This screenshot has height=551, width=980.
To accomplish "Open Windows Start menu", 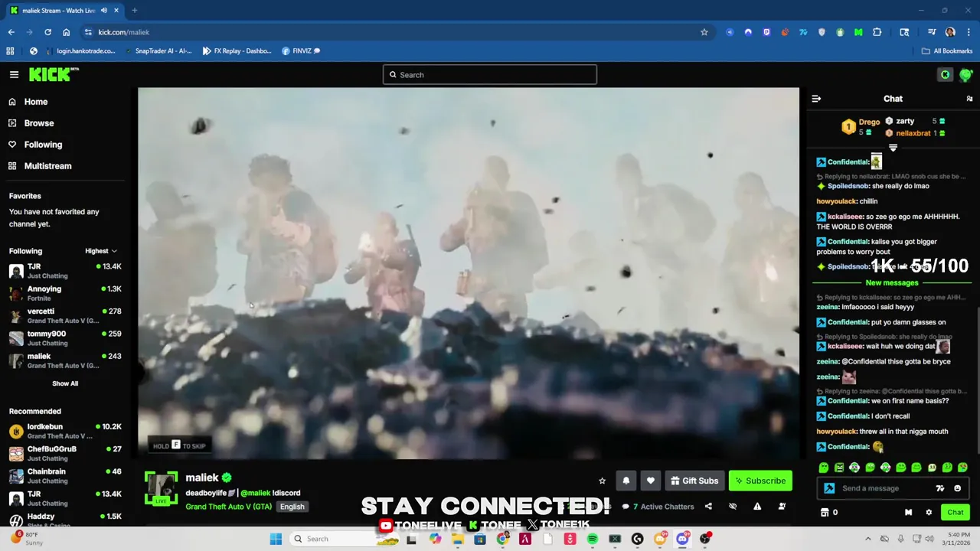I will 276,539.
